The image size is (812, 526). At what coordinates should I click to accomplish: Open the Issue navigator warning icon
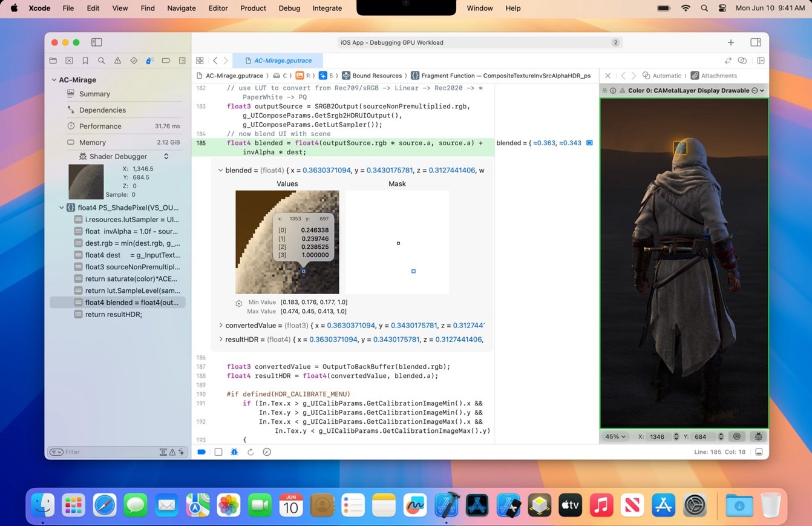pos(117,61)
